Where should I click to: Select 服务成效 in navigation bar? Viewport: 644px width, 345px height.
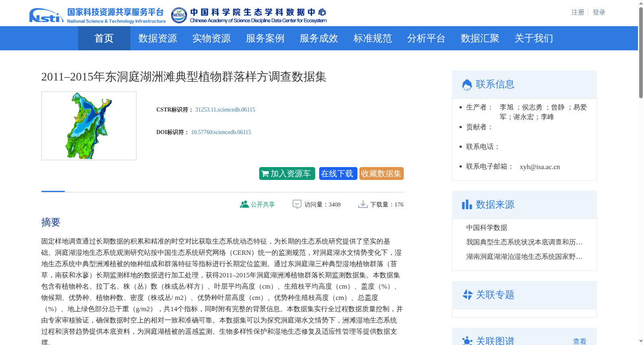pyautogui.click(x=319, y=38)
